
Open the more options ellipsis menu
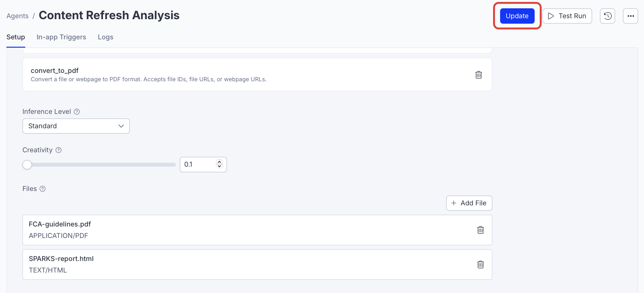coord(631,16)
